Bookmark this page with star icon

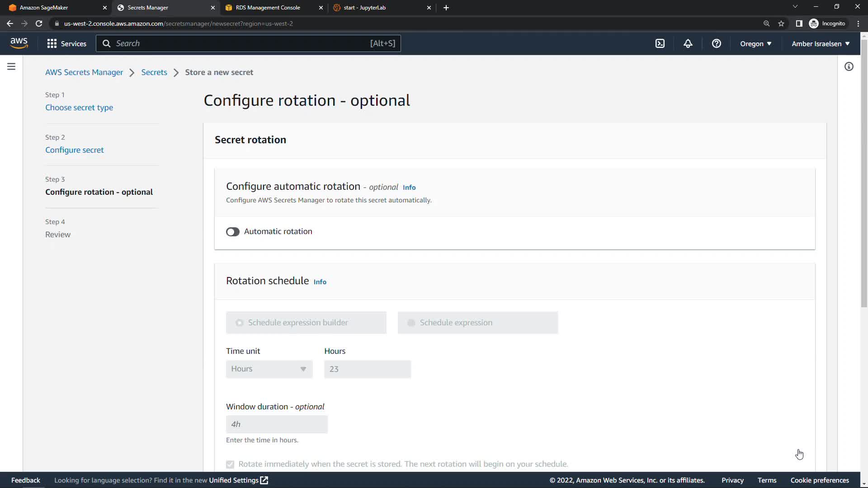(x=781, y=23)
